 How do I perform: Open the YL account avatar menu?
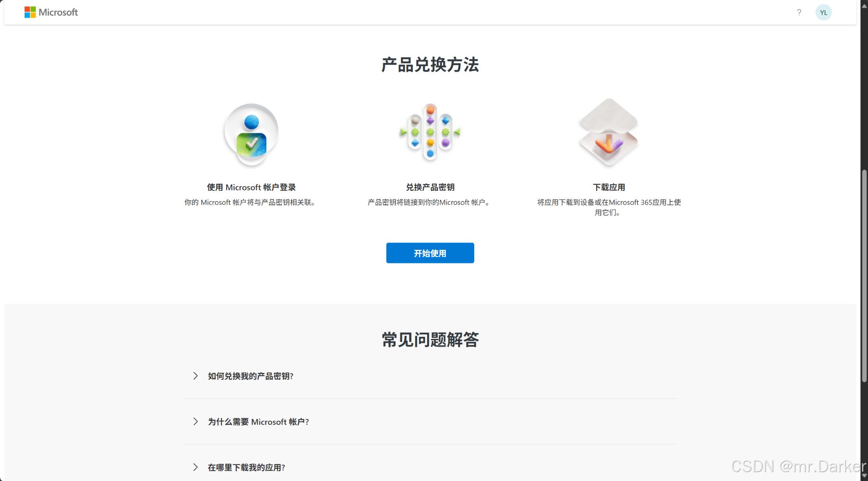point(823,12)
